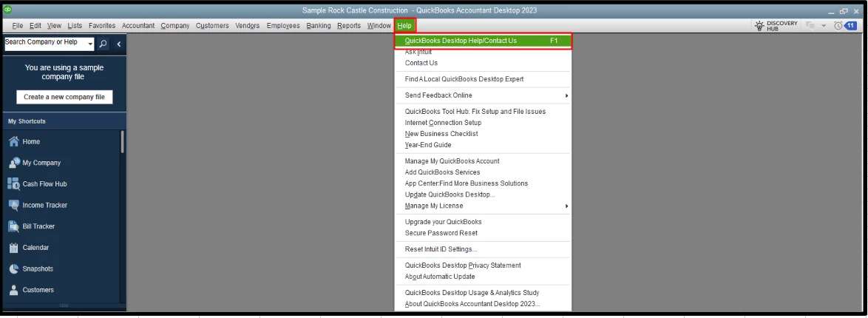Click the search magnifier icon

[x=103, y=44]
